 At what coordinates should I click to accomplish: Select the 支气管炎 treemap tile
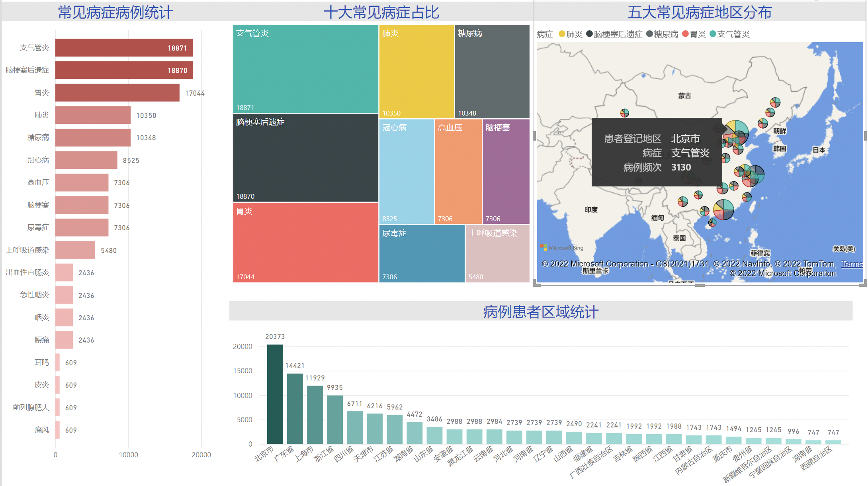point(305,69)
